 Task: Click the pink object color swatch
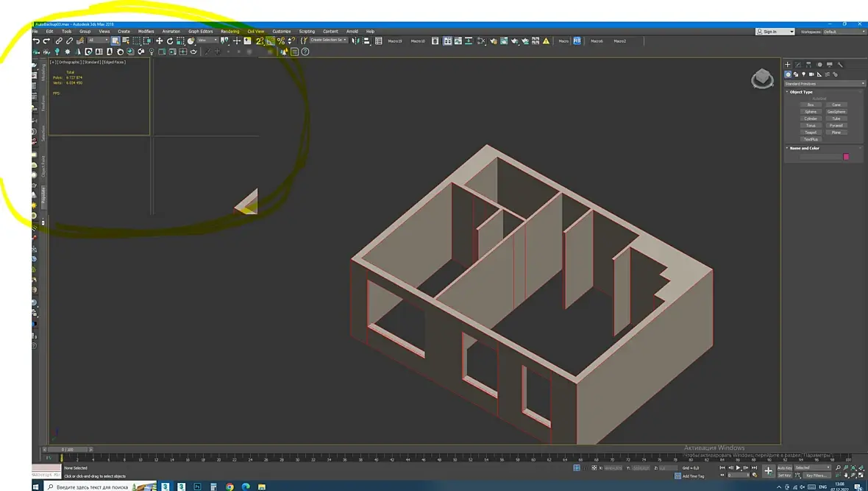[x=846, y=157]
